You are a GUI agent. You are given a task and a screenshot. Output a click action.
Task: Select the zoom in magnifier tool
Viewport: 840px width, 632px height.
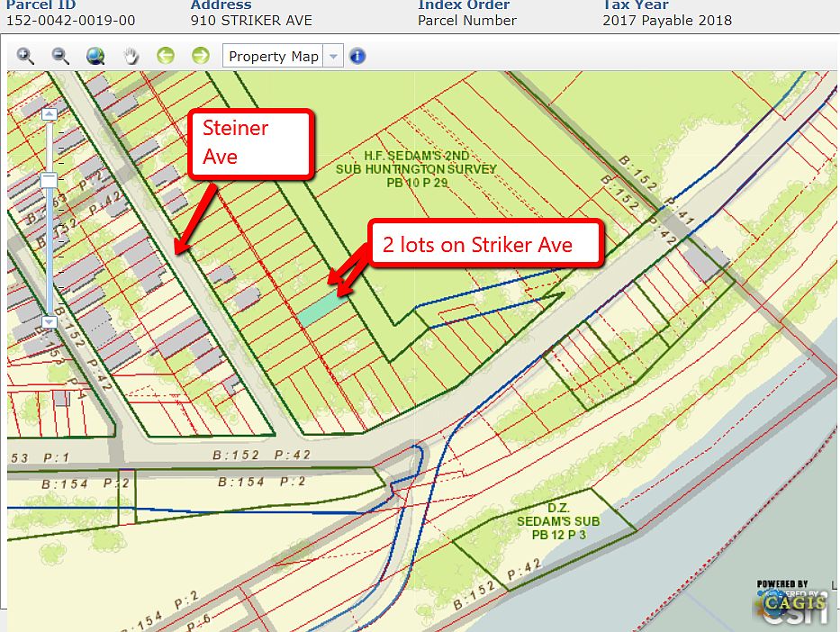point(25,56)
